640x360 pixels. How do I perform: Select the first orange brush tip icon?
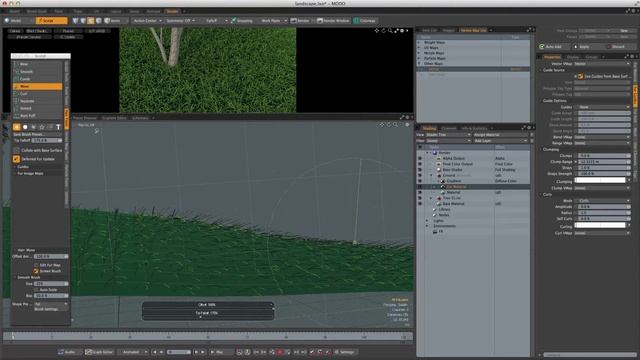coord(16,127)
